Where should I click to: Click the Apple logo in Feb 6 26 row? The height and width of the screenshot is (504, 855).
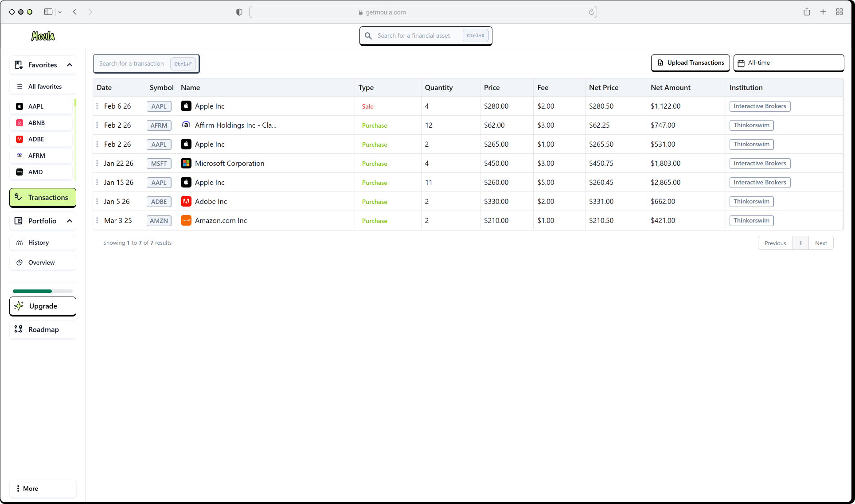pyautogui.click(x=186, y=106)
